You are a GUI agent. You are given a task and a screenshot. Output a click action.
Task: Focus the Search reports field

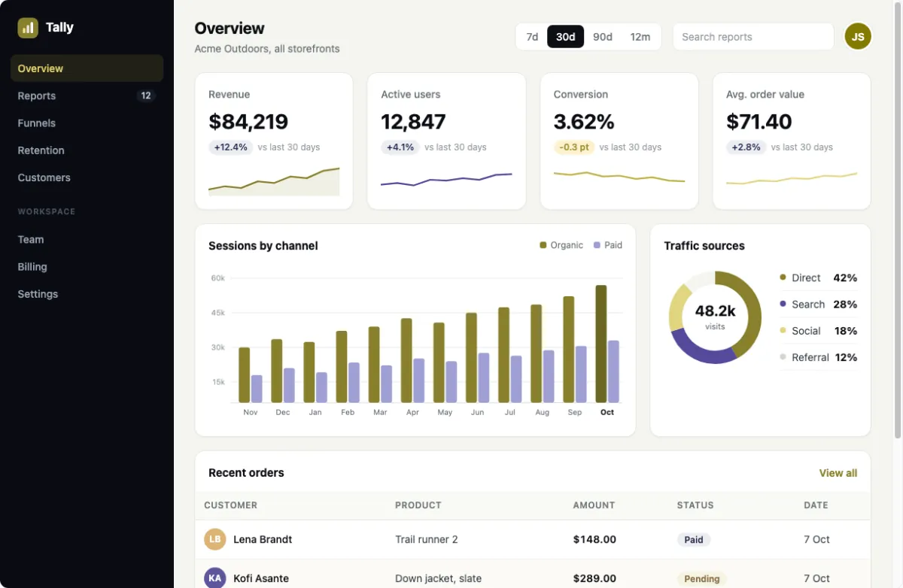tap(753, 37)
